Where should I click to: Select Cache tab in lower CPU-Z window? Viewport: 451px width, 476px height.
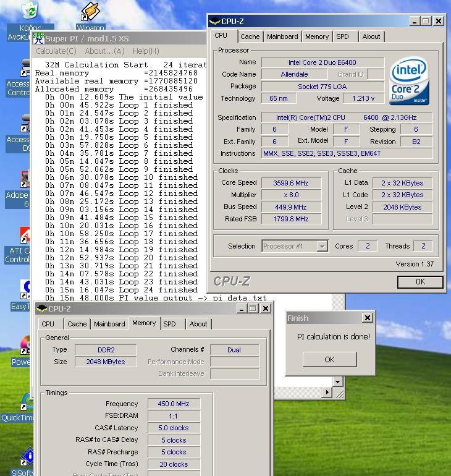(77, 324)
